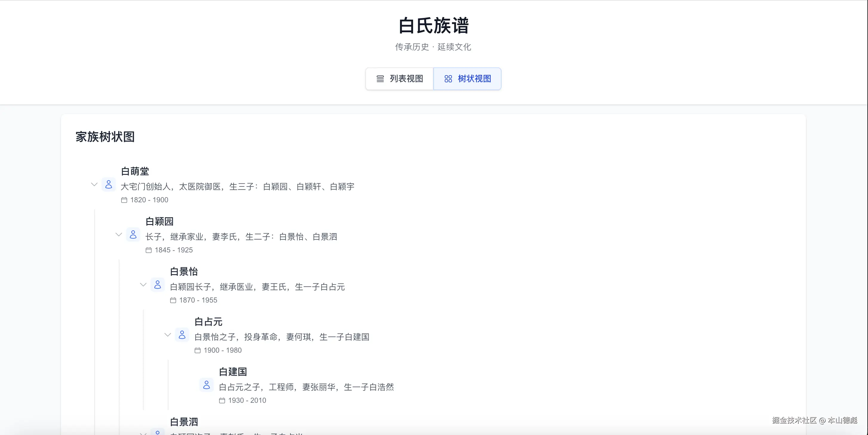Click the 白占元 description text
The image size is (868, 435).
point(282,337)
